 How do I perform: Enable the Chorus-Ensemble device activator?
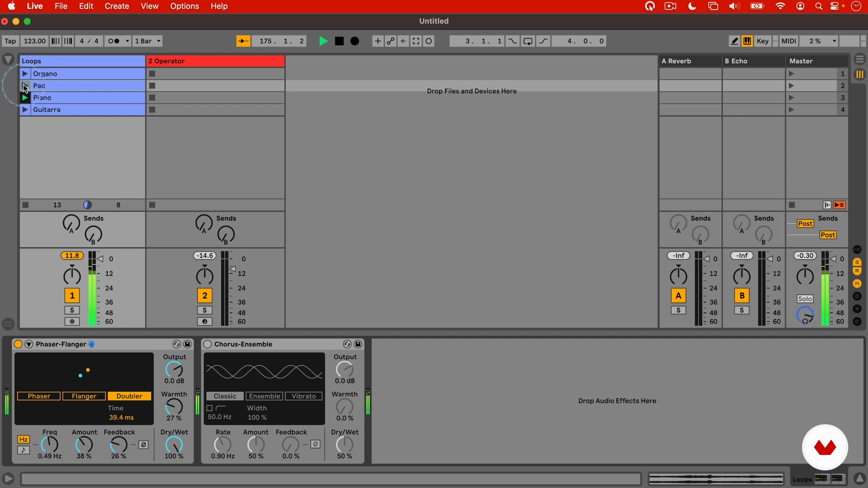click(x=208, y=344)
